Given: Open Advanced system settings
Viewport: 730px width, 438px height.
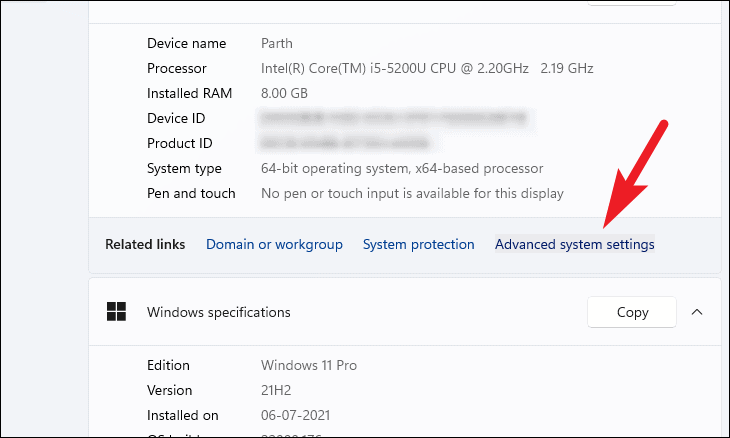Looking at the screenshot, I should (x=574, y=244).
